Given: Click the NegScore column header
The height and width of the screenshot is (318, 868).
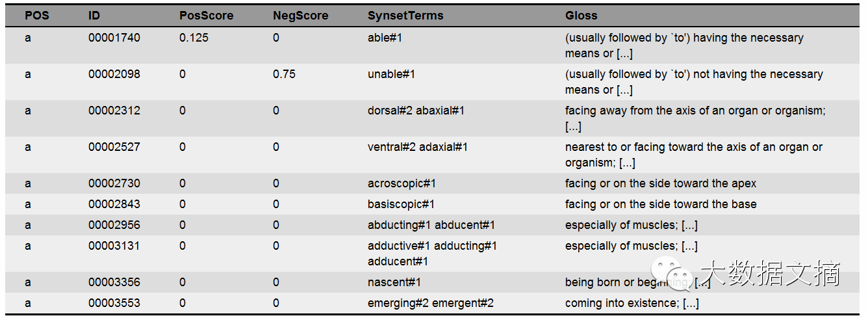Looking at the screenshot, I should [300, 16].
